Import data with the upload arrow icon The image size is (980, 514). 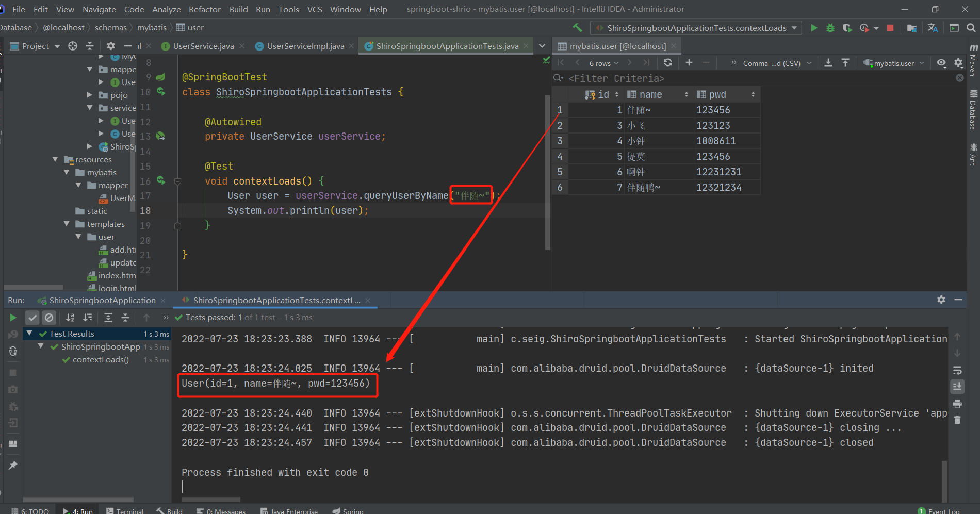[x=845, y=62]
